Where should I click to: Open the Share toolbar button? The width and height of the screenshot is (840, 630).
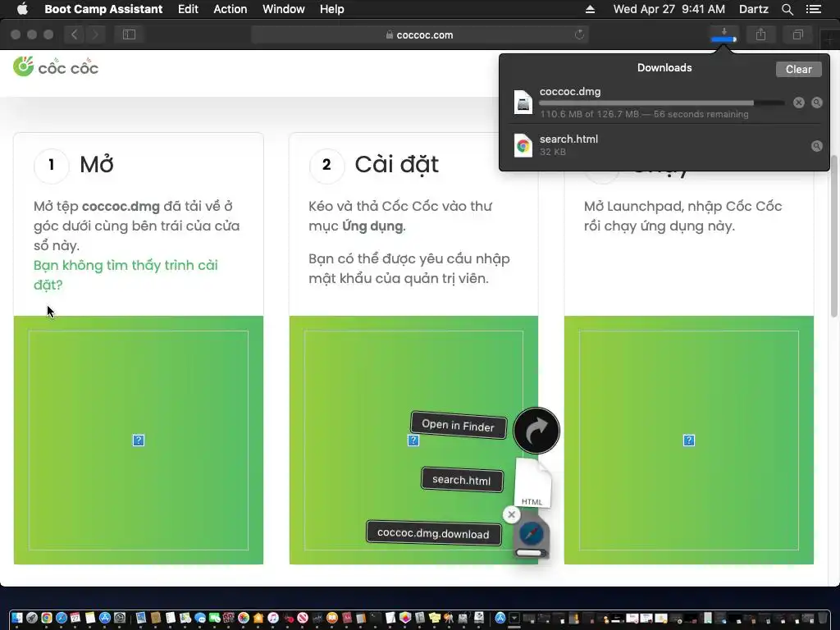pos(760,34)
